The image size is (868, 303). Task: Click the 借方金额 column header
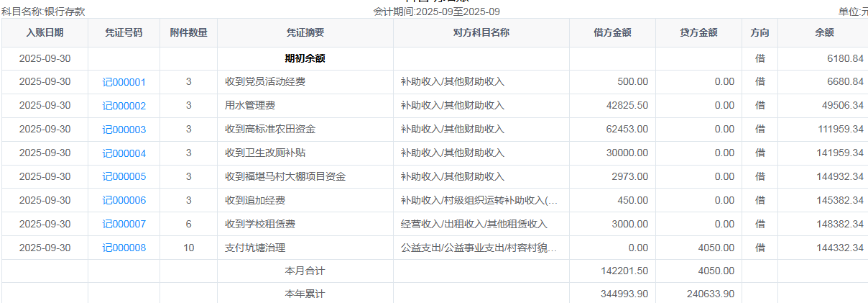point(612,33)
